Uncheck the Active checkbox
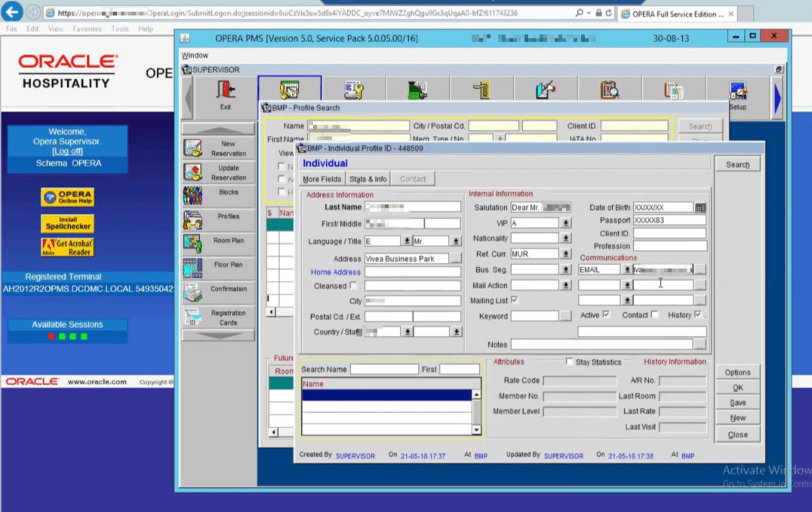 (x=605, y=313)
